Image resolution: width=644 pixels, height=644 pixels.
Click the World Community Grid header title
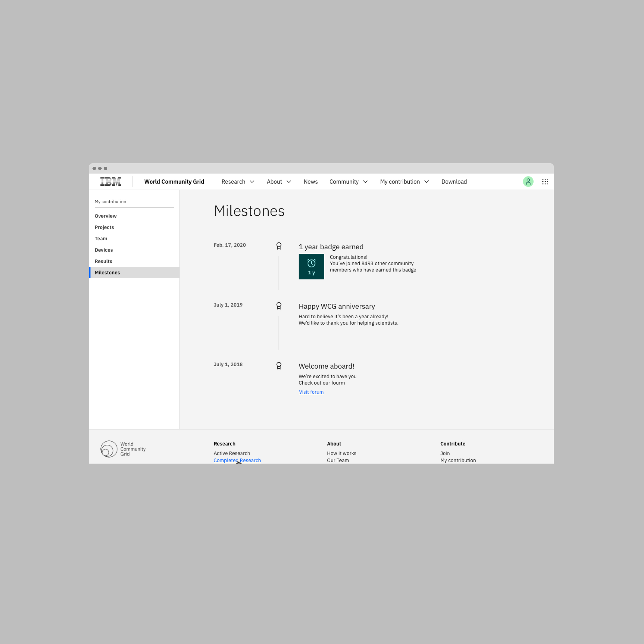174,182
